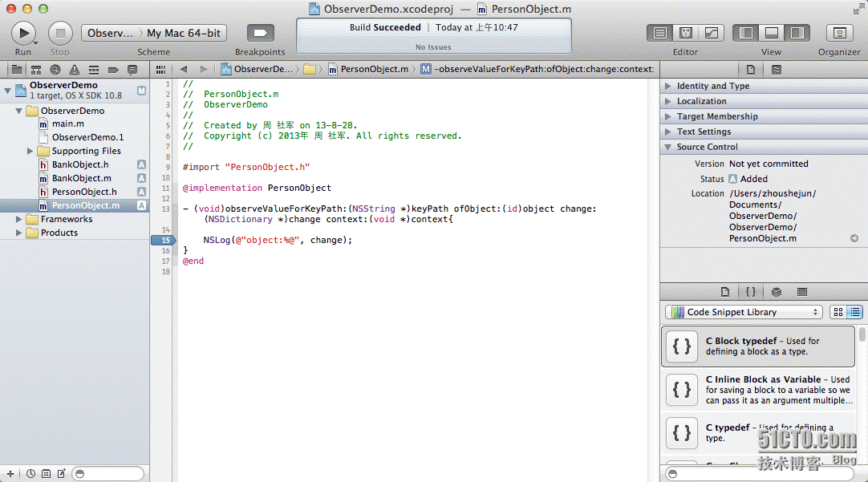868x482 pixels.
Task: Expand the Localization section
Action: point(668,101)
